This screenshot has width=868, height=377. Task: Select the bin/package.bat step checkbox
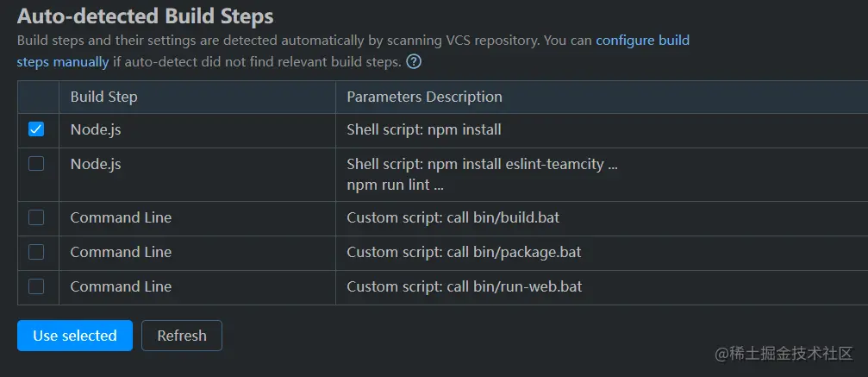pyautogui.click(x=36, y=252)
